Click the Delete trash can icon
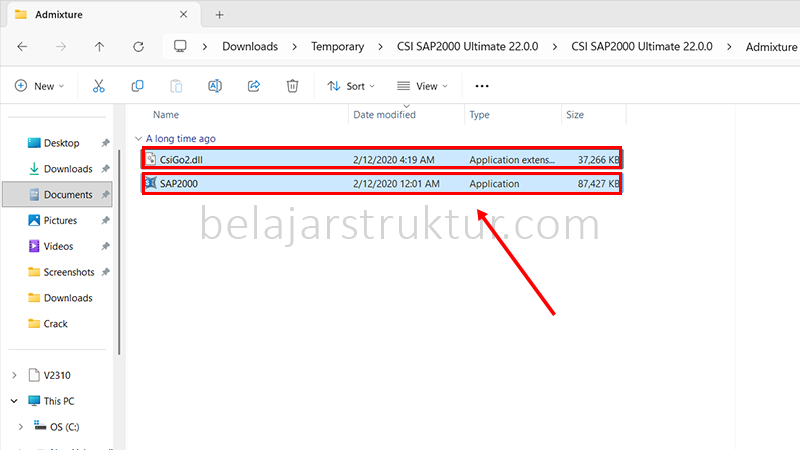Image resolution: width=800 pixels, height=450 pixels. 292,86
